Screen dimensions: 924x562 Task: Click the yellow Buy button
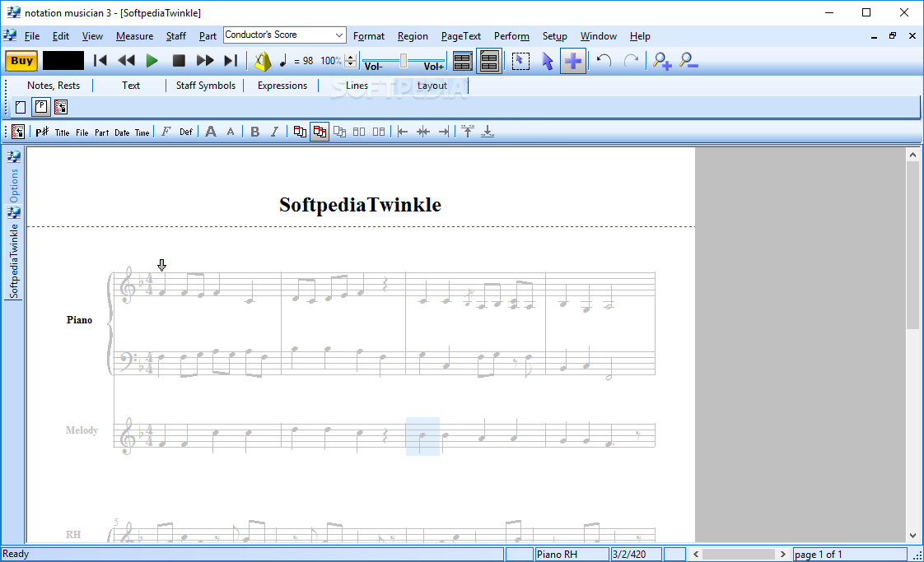point(21,61)
